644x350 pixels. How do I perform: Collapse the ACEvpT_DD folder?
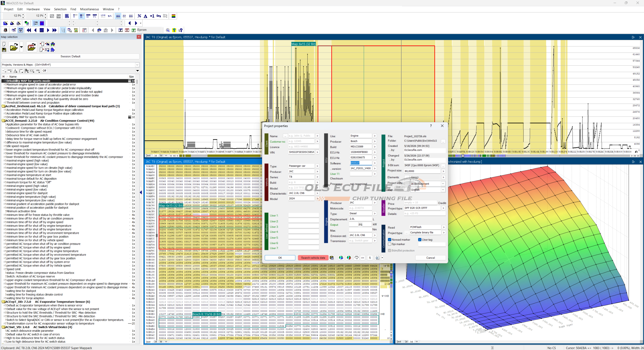[x=4, y=302]
